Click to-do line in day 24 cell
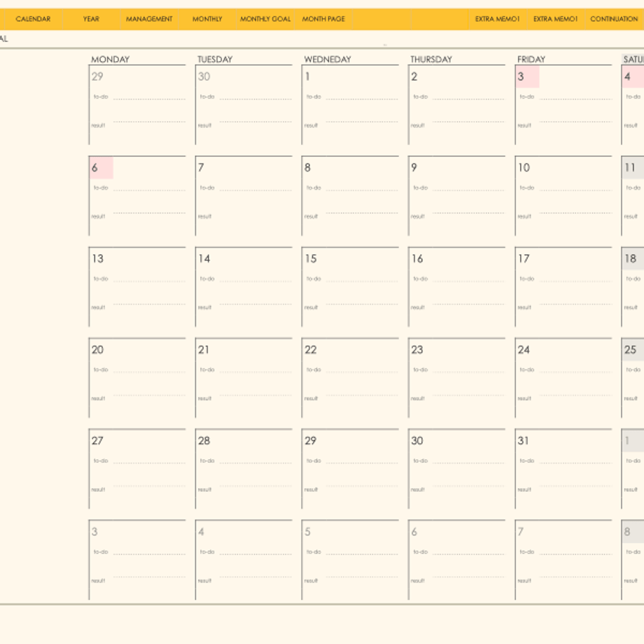644x644 pixels. coord(576,372)
